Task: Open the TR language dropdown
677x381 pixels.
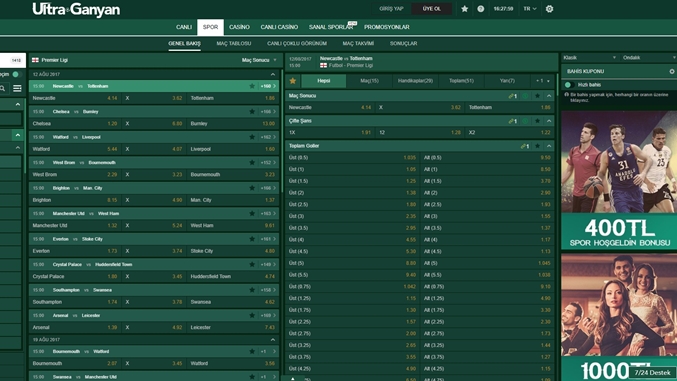Action: (x=530, y=9)
